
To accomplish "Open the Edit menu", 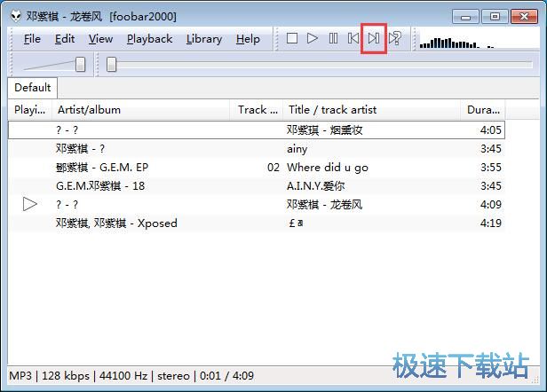I will [x=65, y=39].
